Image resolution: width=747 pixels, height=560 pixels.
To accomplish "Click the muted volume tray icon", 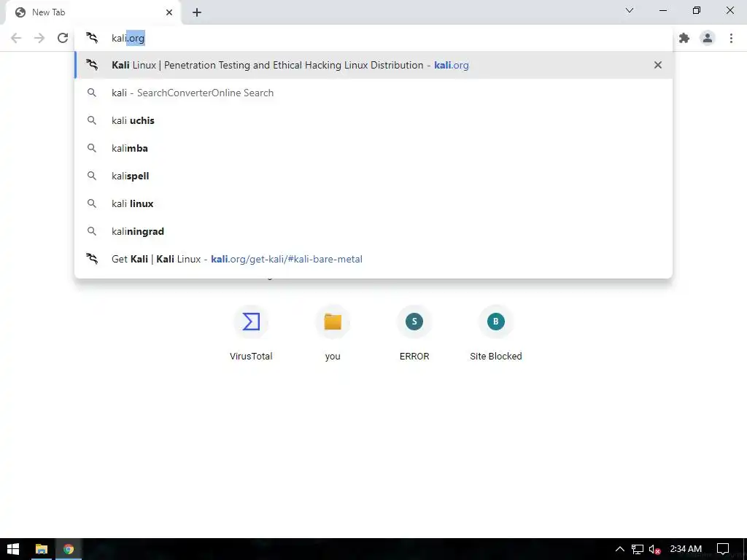I will [x=654, y=549].
